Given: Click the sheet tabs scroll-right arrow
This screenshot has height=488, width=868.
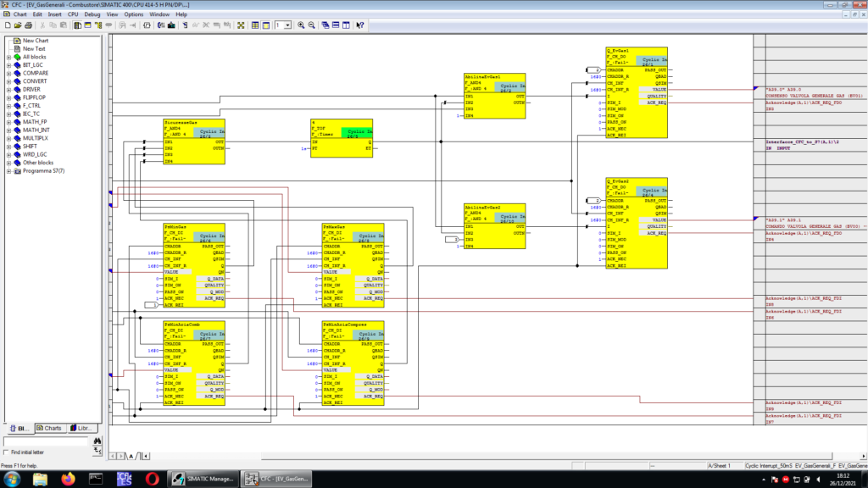Looking at the screenshot, I should [x=120, y=457].
